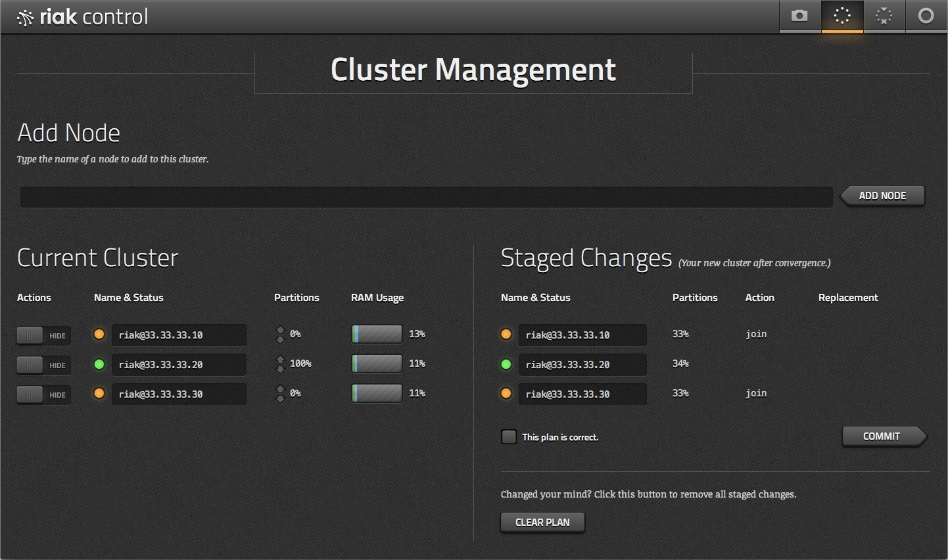Click the RAM usage bar showing 13%

click(377, 334)
